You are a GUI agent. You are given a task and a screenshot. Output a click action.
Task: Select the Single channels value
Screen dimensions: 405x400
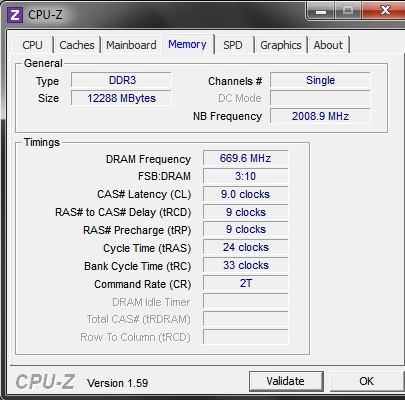click(320, 80)
